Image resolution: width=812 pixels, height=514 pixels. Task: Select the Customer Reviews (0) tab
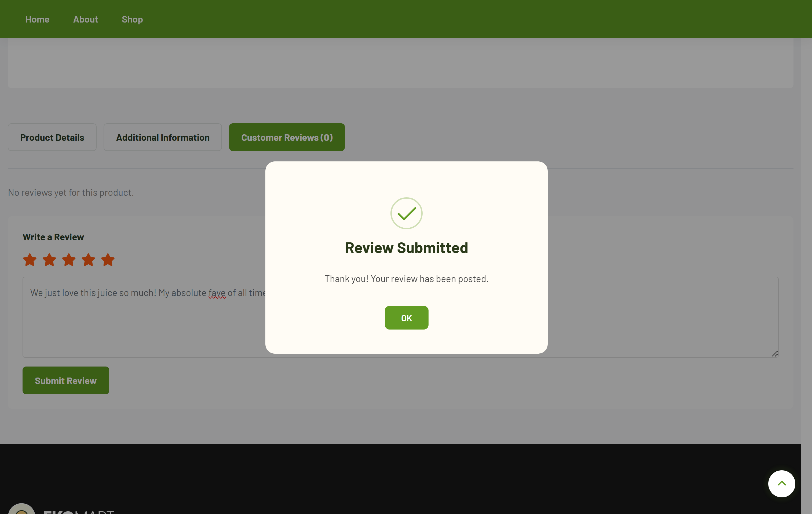[x=287, y=137]
